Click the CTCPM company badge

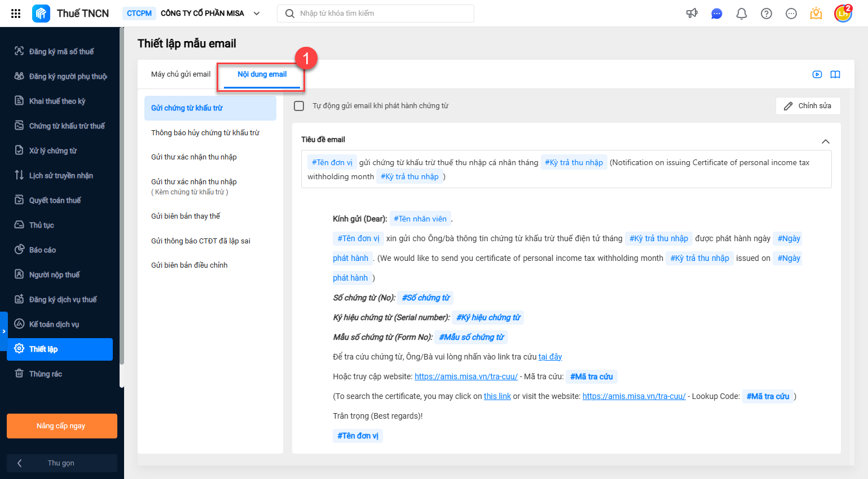(139, 14)
